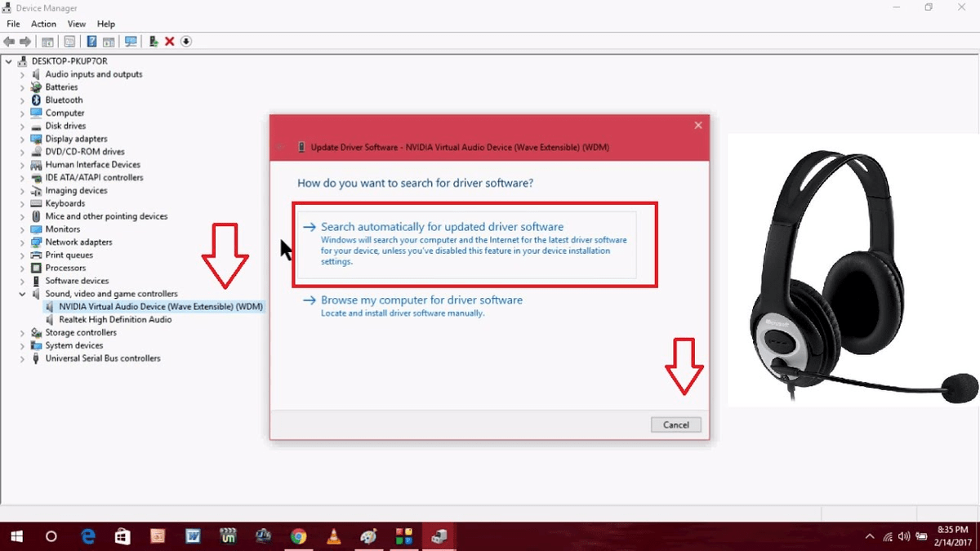980x551 pixels.
Task: Click the Scan for hardware changes monitor icon
Action: pyautogui.click(x=131, y=42)
